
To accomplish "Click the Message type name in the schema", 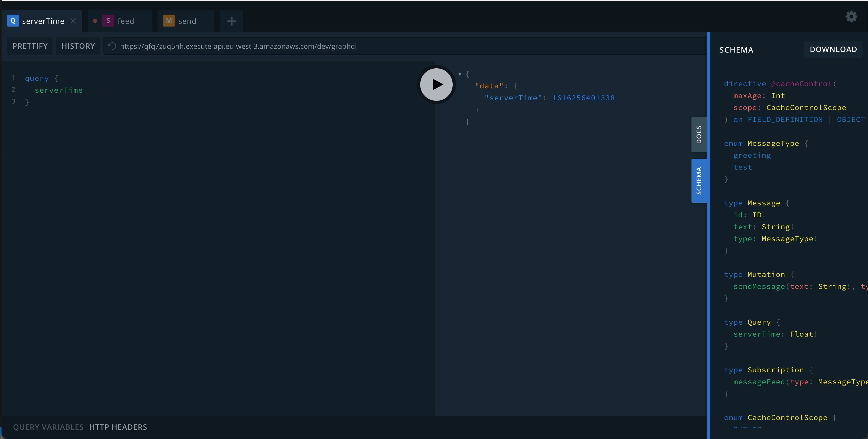I will point(763,203).
